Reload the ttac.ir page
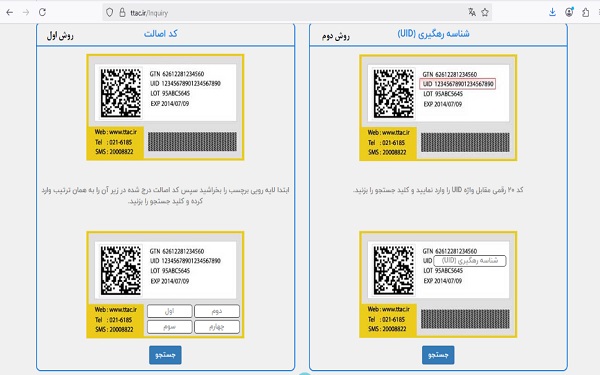Image resolution: width=600 pixels, height=375 pixels. pos(42,12)
